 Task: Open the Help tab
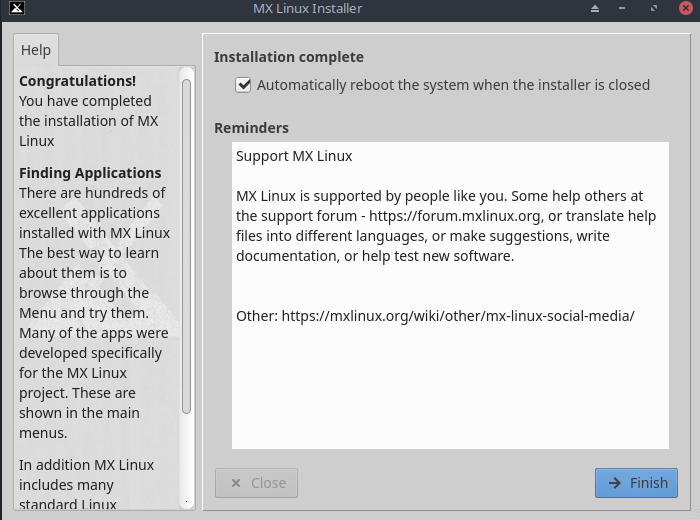point(36,50)
